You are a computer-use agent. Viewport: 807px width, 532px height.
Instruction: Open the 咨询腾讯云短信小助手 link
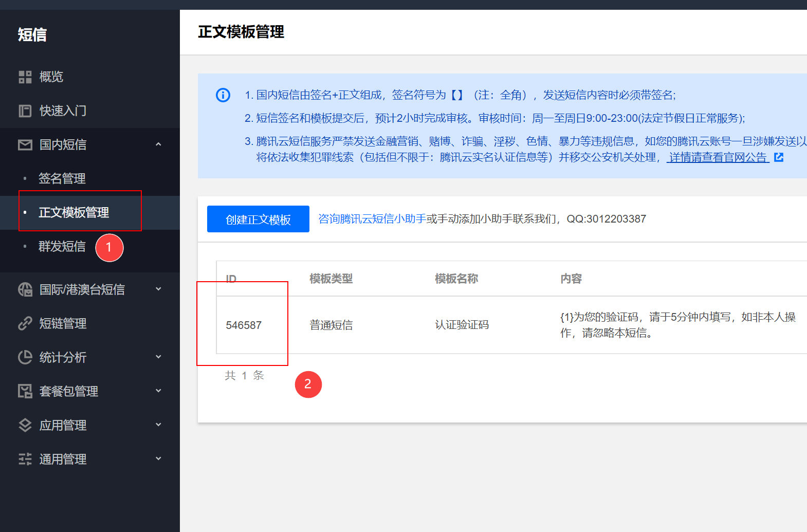372,219
